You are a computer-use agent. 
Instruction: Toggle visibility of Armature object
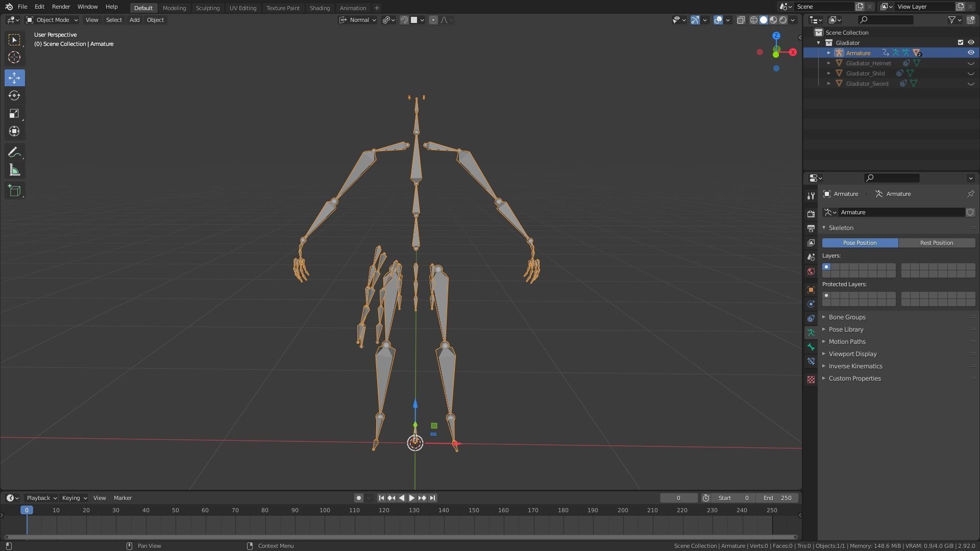pyautogui.click(x=970, y=53)
